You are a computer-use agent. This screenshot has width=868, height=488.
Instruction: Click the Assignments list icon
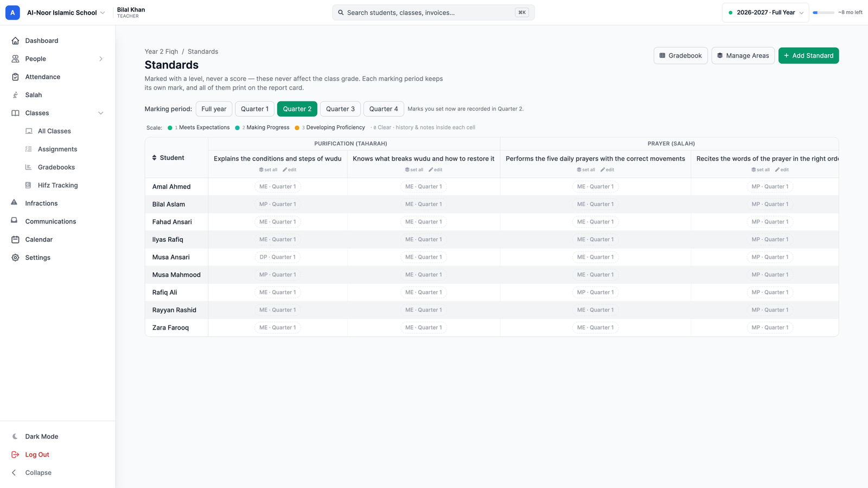point(28,149)
